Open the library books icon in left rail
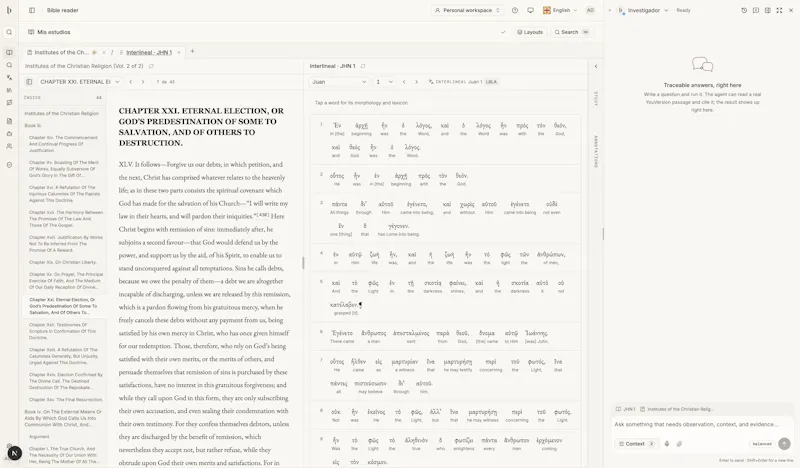The image size is (800, 468). coord(9,90)
